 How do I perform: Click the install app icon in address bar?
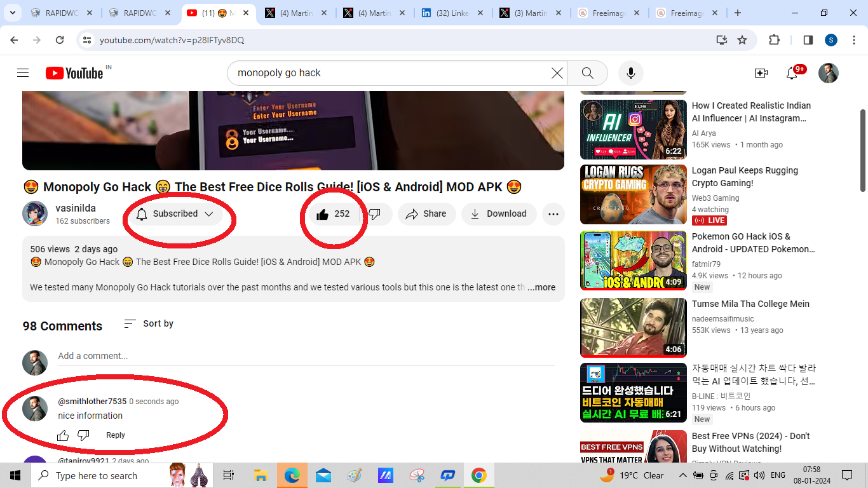(x=721, y=40)
